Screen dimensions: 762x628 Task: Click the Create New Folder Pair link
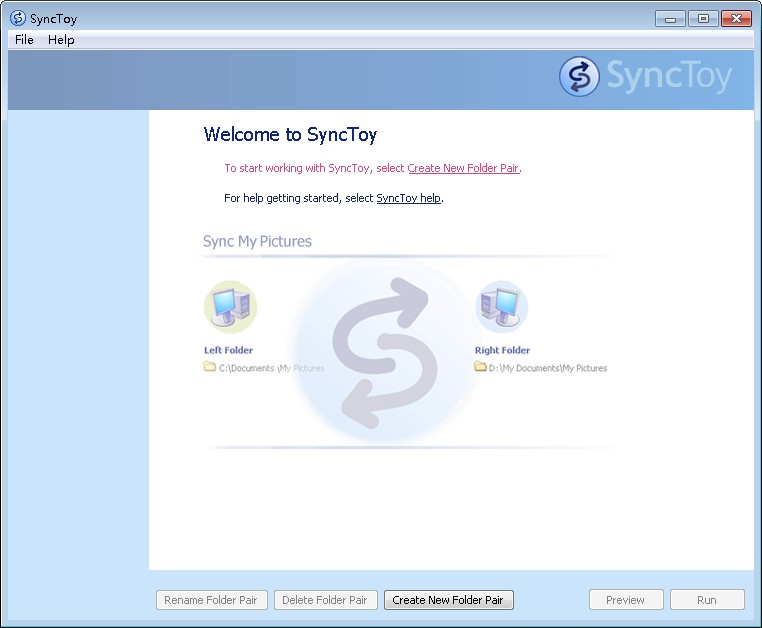coord(463,168)
